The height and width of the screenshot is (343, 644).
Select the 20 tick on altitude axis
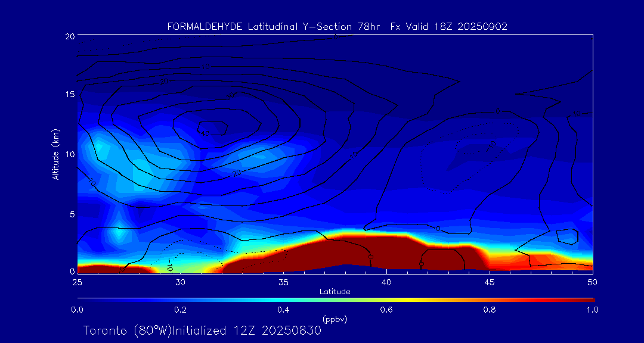pyautogui.click(x=69, y=36)
